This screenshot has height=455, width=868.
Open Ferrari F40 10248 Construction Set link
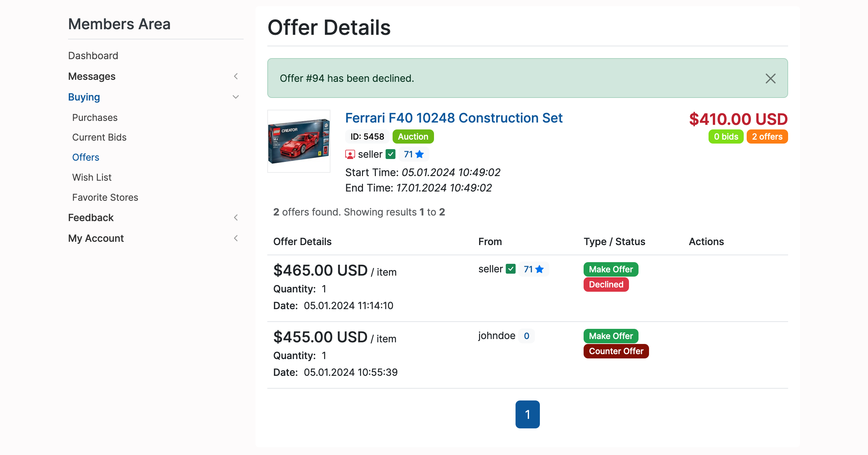pos(453,118)
